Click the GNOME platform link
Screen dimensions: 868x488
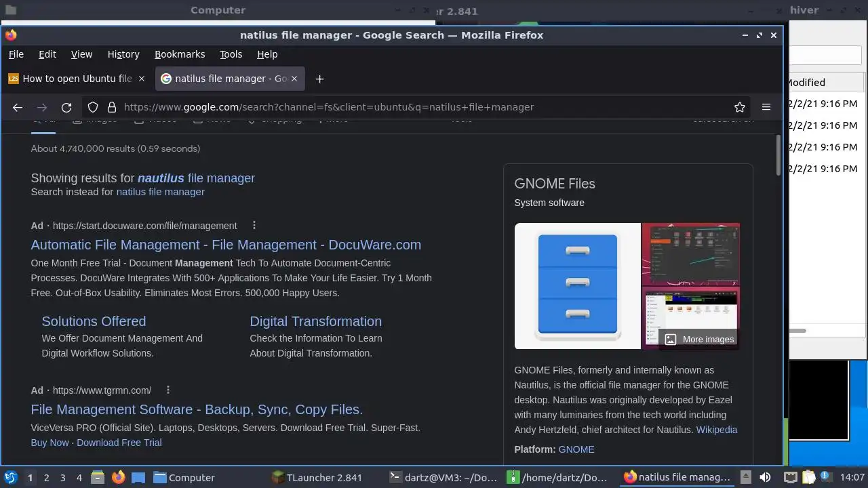coord(576,449)
